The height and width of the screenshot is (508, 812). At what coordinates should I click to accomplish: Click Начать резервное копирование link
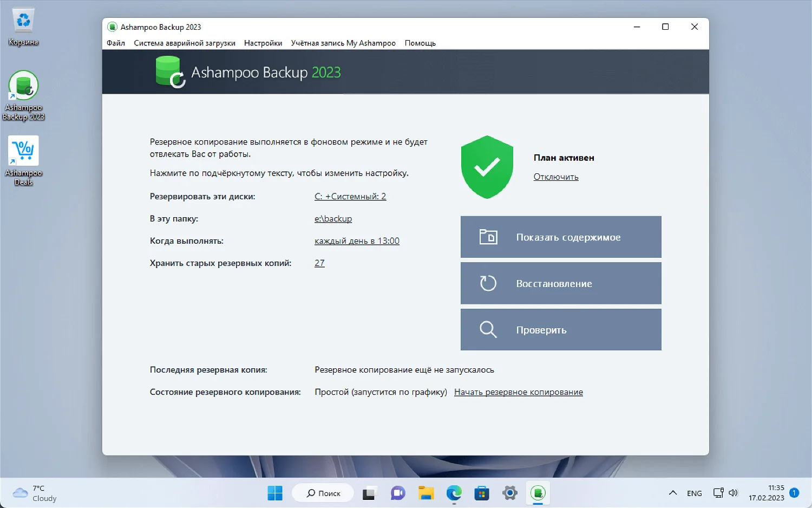click(x=519, y=392)
